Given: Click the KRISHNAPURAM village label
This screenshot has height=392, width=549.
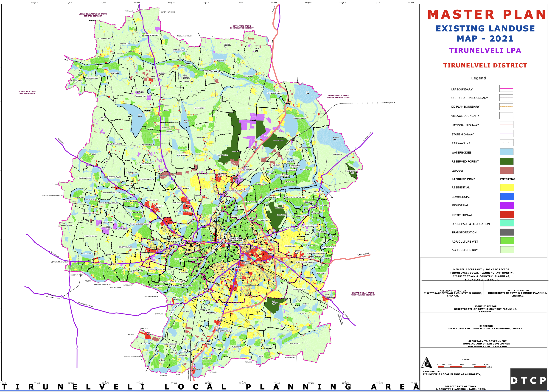Looking at the screenshot, I should [x=299, y=289].
